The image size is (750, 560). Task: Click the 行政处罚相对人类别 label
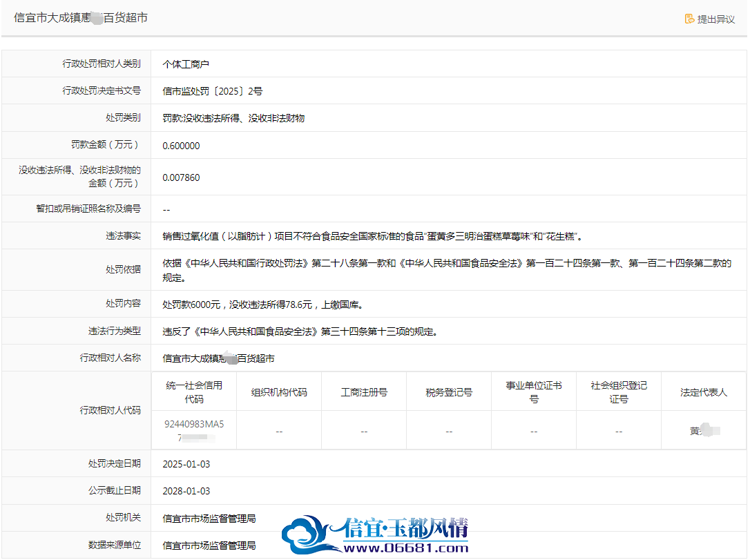[x=102, y=64]
